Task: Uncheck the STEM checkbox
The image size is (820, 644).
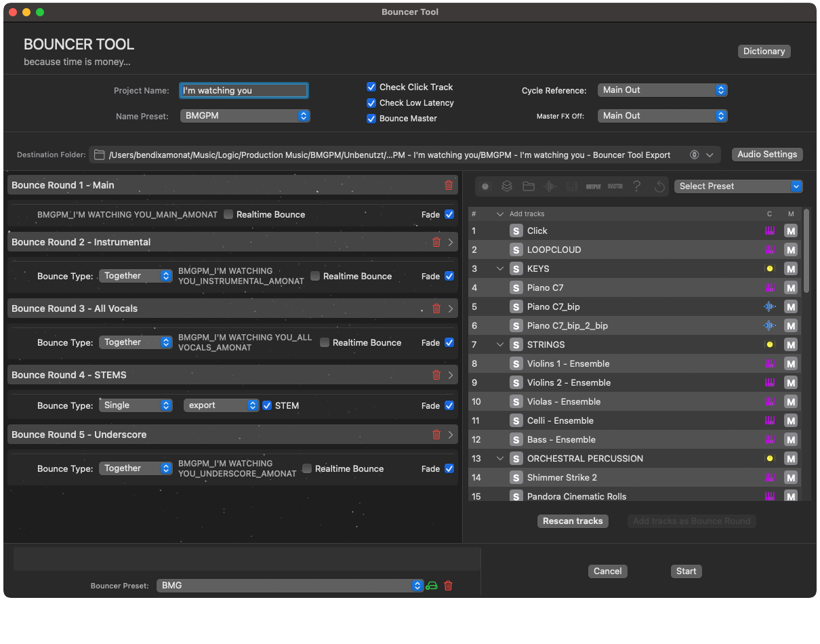Action: click(268, 405)
